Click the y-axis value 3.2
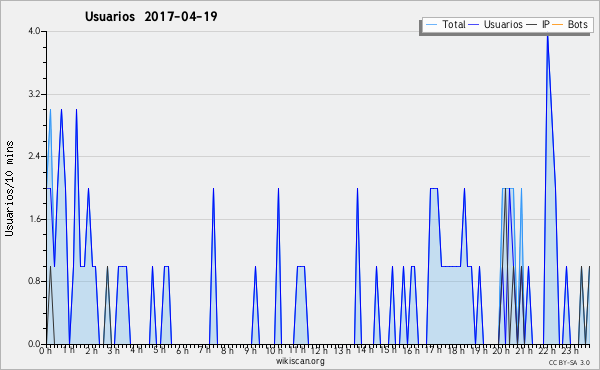600x370 pixels. coord(34,94)
